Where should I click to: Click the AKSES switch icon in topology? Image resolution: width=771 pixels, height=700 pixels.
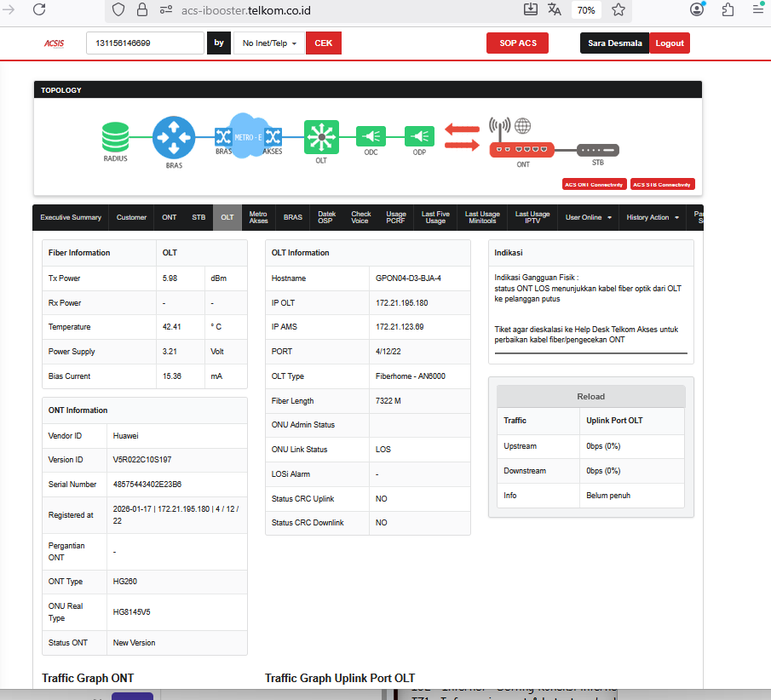(x=273, y=136)
